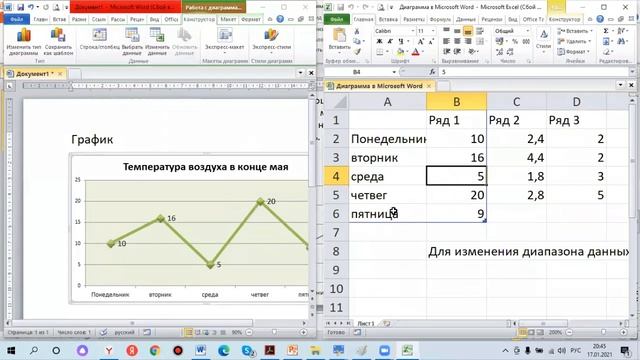This screenshot has width=640, height=360.
Task: Open the Calibri font name dropdown
Action: [x=413, y=31]
